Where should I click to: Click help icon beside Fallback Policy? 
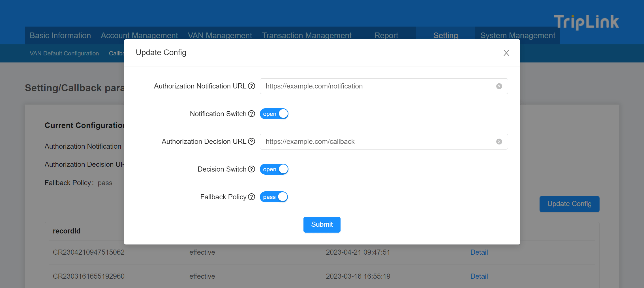[x=251, y=197]
